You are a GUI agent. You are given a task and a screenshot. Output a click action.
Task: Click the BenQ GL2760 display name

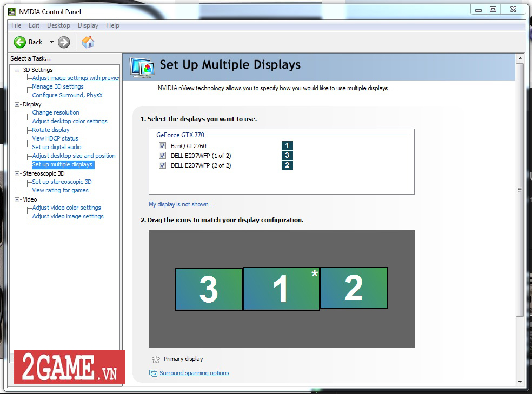click(x=188, y=146)
